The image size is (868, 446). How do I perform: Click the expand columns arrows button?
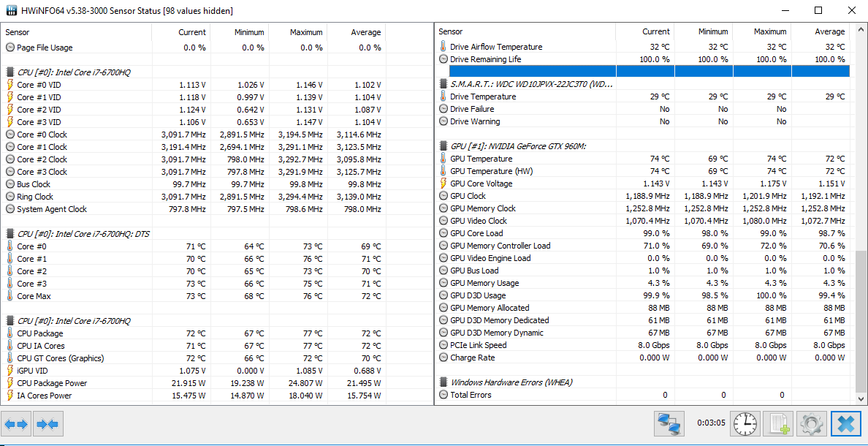tap(17, 424)
